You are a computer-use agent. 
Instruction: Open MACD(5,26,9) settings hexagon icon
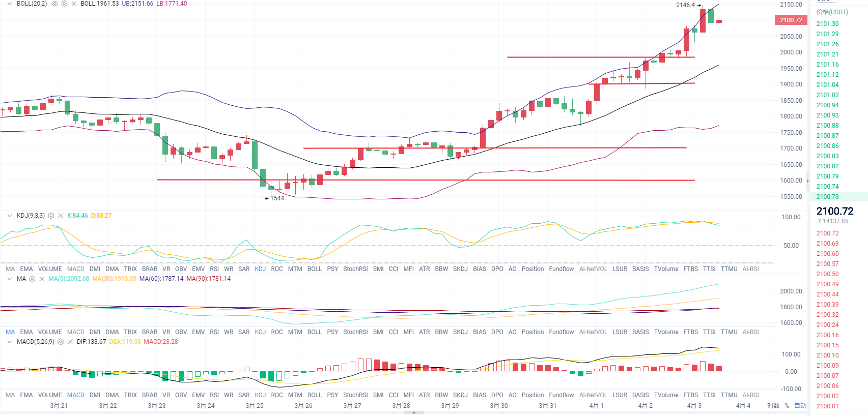coord(61,342)
